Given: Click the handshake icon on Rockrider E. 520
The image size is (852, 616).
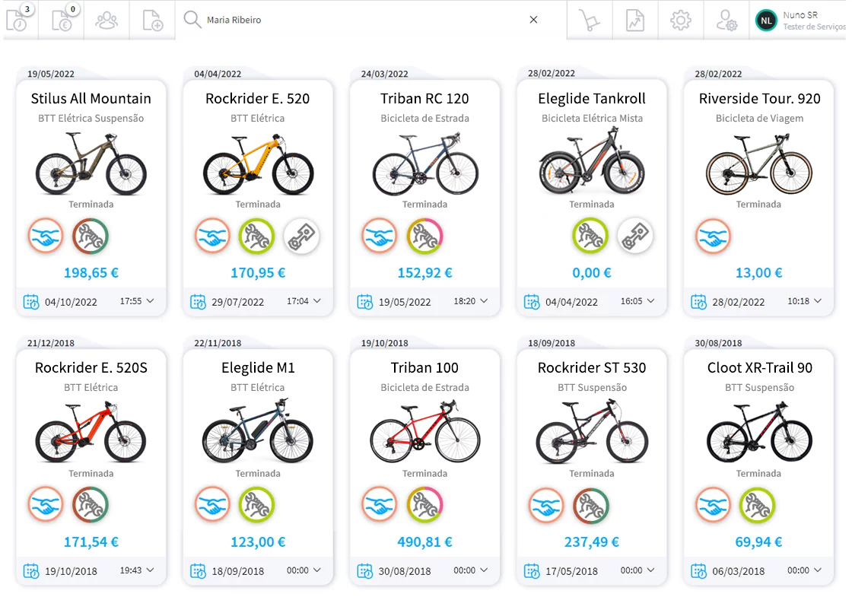Looking at the screenshot, I should click(x=212, y=237).
